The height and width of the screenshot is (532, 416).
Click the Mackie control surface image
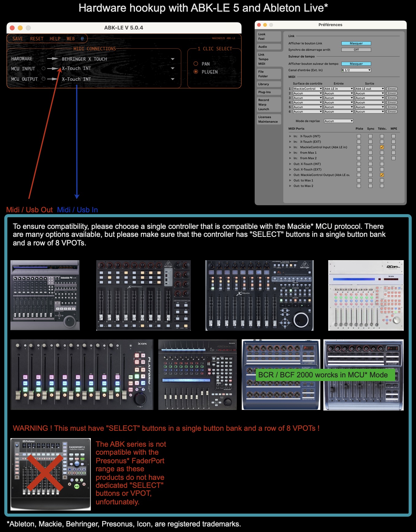(45, 295)
